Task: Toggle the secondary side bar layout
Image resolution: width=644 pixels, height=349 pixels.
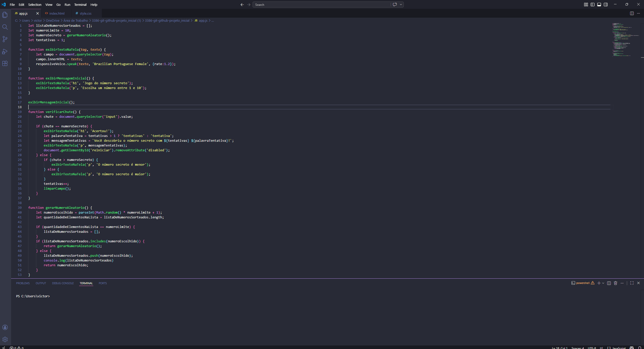Action: tap(606, 5)
